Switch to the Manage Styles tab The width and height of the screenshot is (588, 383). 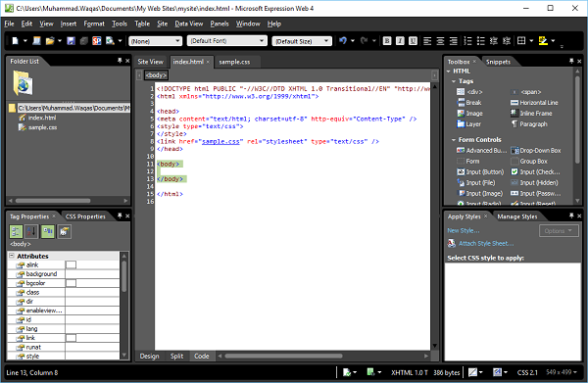click(517, 216)
